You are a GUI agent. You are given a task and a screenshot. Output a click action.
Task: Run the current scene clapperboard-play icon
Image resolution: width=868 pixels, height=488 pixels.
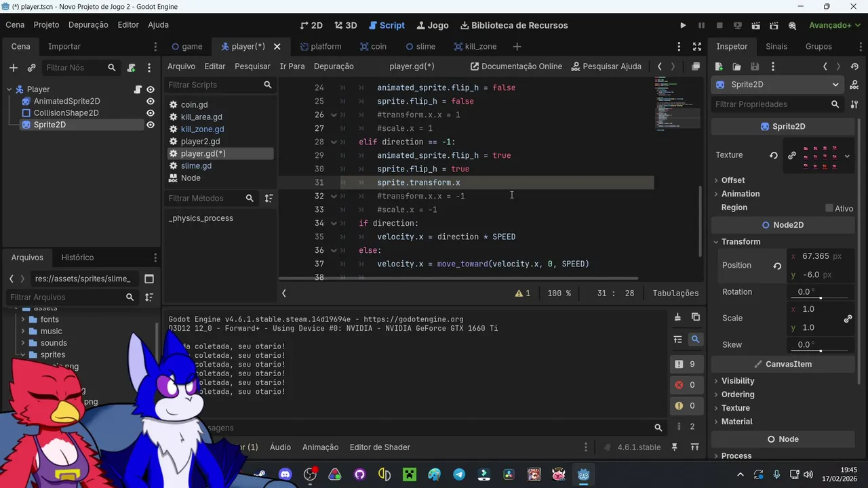tap(756, 25)
